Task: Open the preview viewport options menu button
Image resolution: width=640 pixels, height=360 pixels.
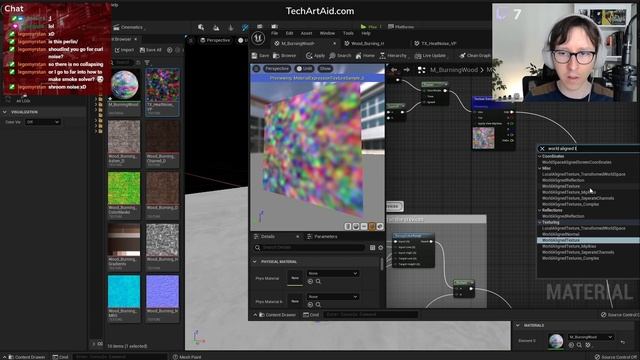Action: coord(256,69)
